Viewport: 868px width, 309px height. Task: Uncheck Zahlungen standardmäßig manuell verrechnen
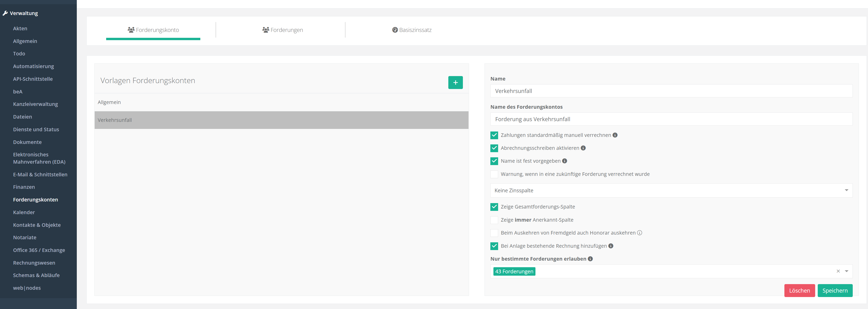494,135
